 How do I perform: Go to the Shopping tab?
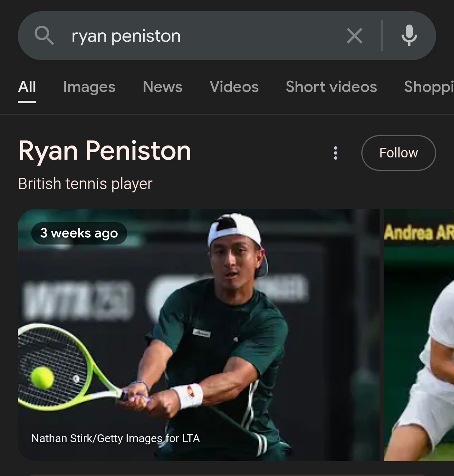pos(429,87)
